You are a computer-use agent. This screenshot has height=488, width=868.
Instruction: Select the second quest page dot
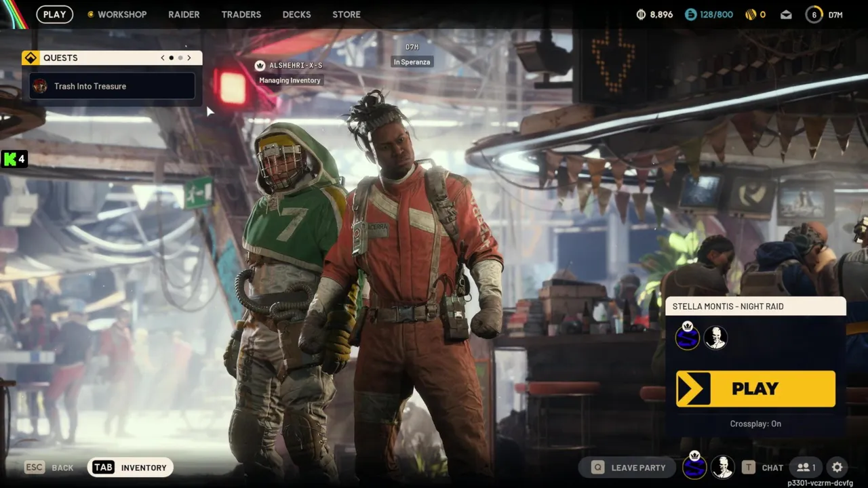tap(180, 58)
